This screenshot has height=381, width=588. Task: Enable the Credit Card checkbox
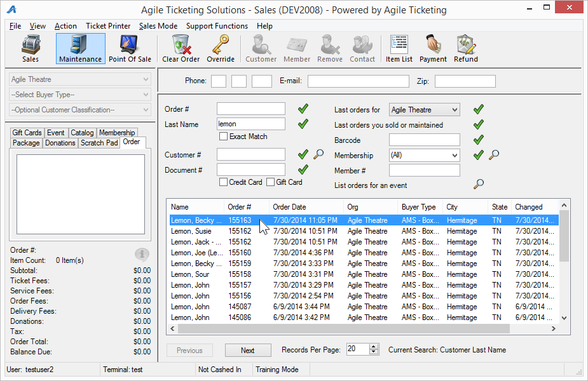coord(223,182)
